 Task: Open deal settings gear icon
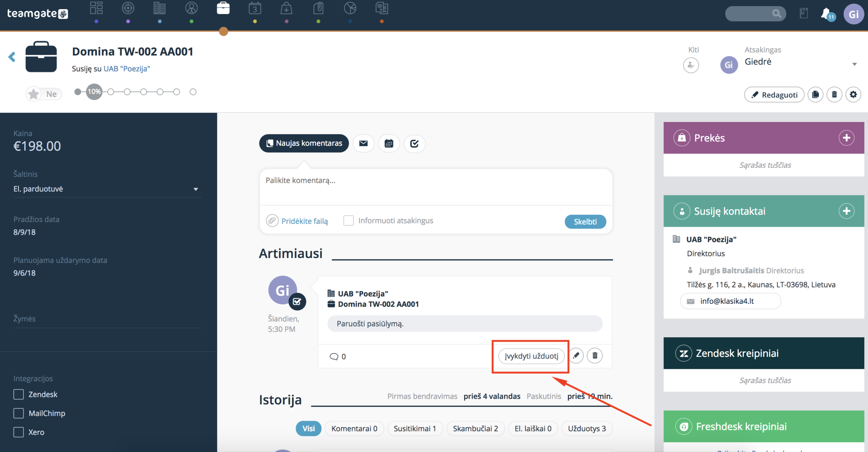point(853,95)
